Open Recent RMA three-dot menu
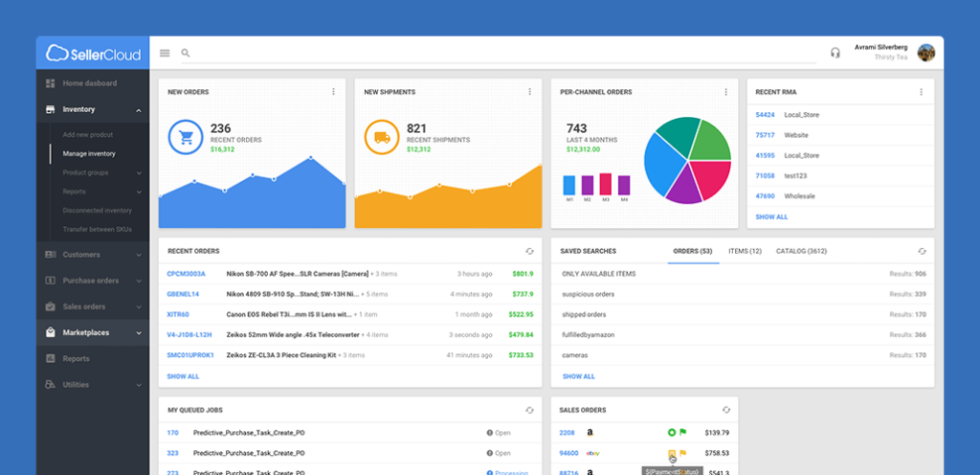 point(922,92)
